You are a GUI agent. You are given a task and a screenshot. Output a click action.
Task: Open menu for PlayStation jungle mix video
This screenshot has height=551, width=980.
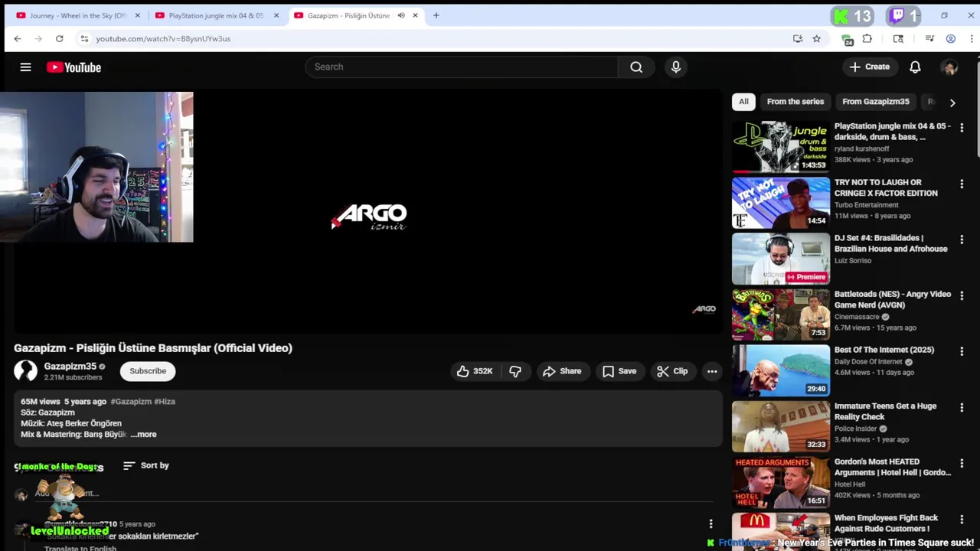(x=962, y=129)
